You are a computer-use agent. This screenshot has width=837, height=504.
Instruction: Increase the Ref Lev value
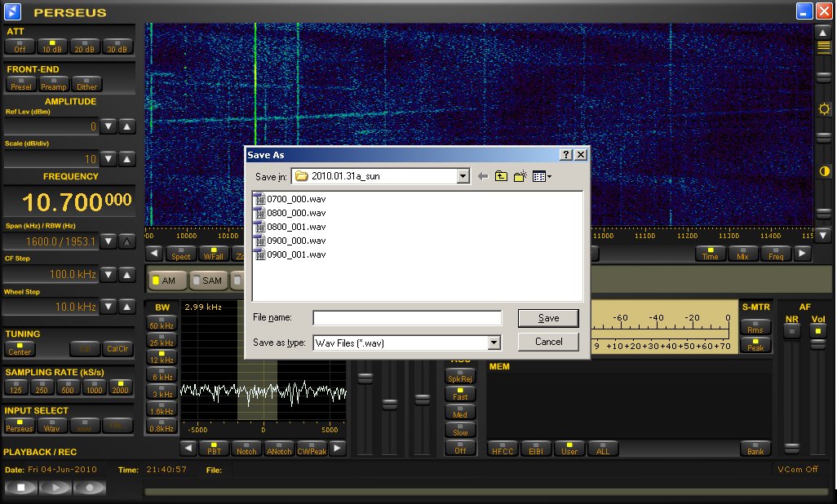tap(126, 126)
